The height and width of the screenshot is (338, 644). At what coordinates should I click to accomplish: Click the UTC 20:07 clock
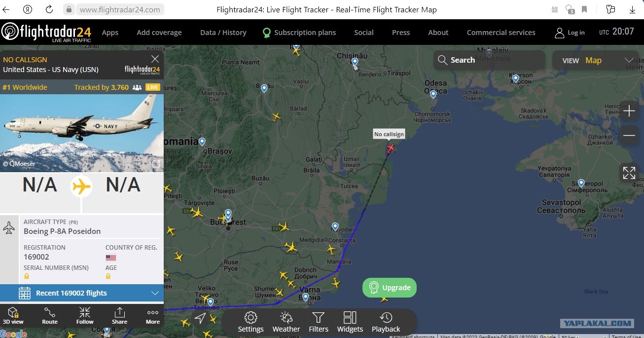pyautogui.click(x=616, y=32)
